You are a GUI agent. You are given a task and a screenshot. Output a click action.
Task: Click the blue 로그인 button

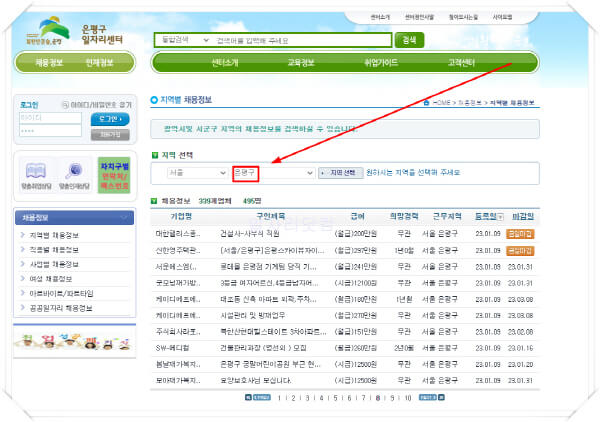[110, 119]
